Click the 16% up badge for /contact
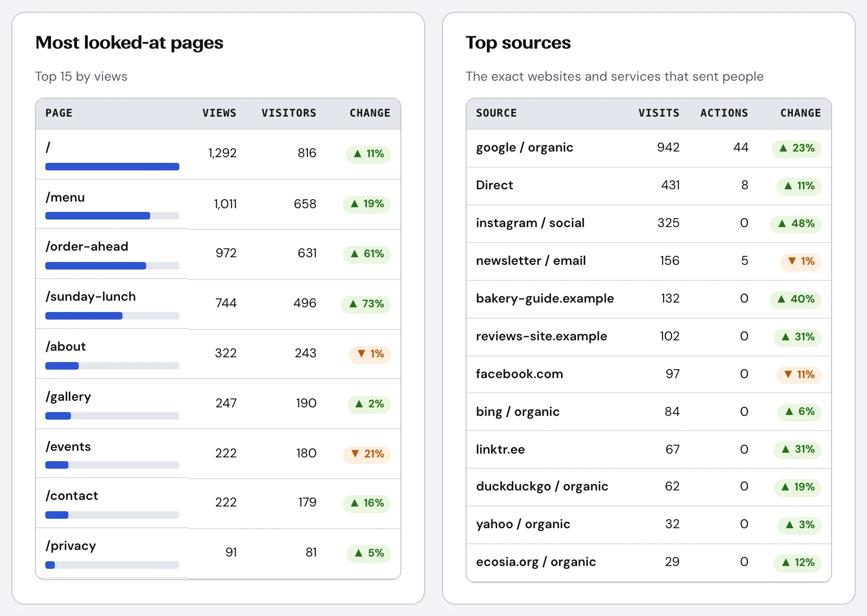867x616 pixels. coord(367,503)
